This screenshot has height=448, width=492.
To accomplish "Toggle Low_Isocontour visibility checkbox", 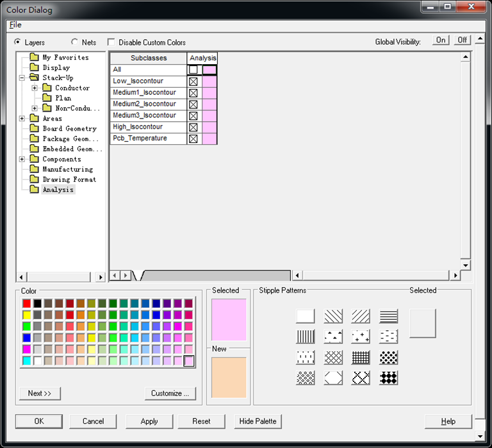I will click(x=193, y=81).
